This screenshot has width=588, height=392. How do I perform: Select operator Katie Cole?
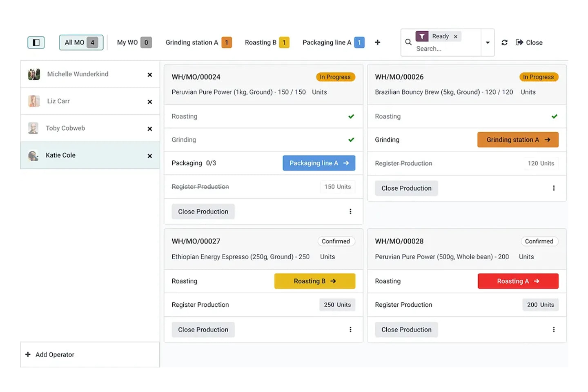coord(90,155)
